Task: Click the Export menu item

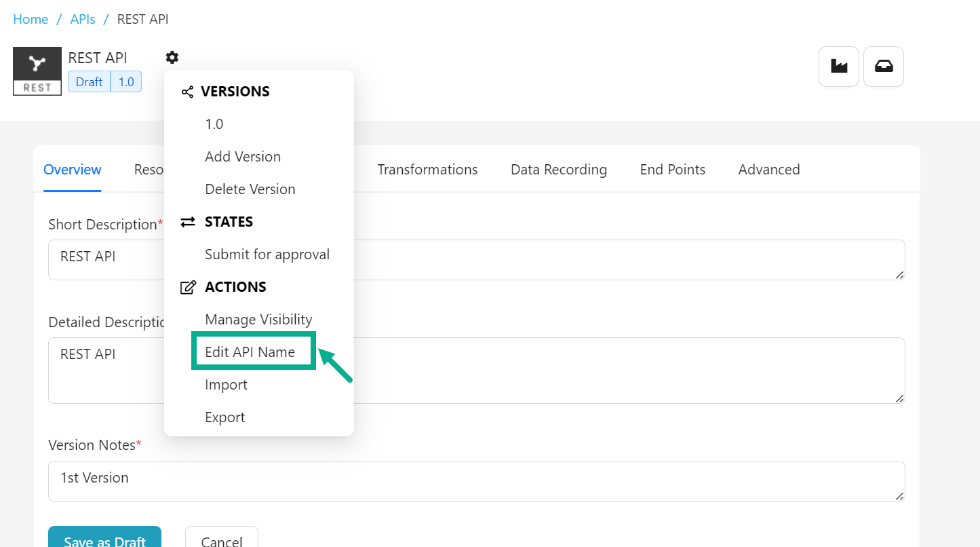Action: [225, 417]
